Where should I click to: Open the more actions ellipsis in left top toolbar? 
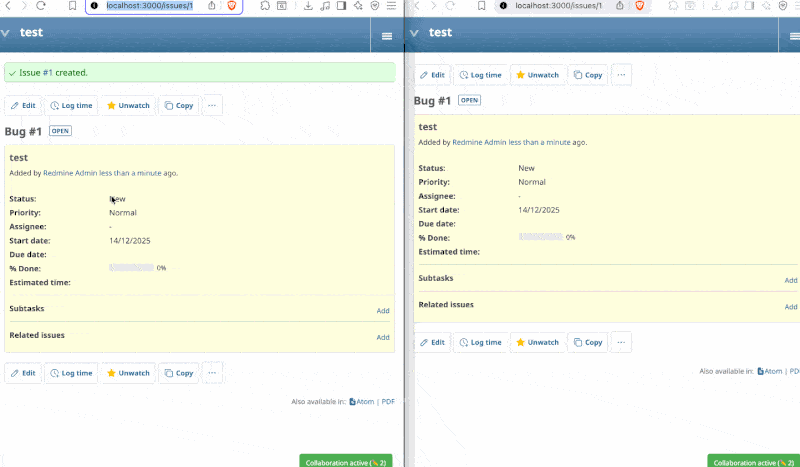[x=212, y=105]
